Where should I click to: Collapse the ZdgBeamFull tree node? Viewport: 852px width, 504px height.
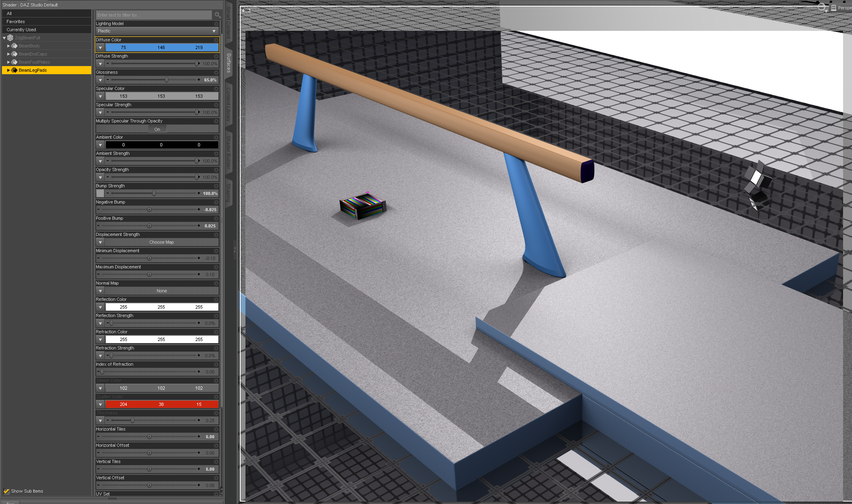[x=4, y=38]
